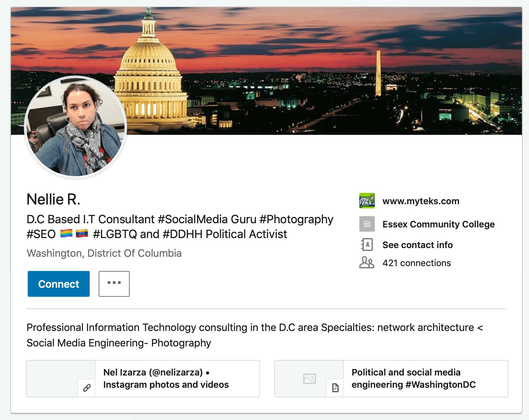The width and height of the screenshot is (529, 420).
Task: Click the document icon on media card
Action: click(335, 388)
